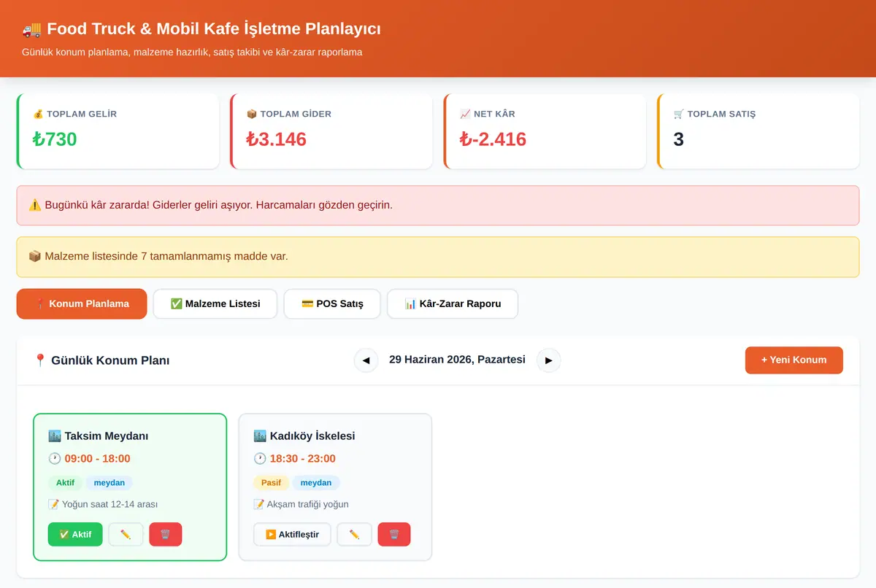The image size is (876, 588).
Task: Click the meydan tag on Kadıköy card
Action: [x=316, y=483]
